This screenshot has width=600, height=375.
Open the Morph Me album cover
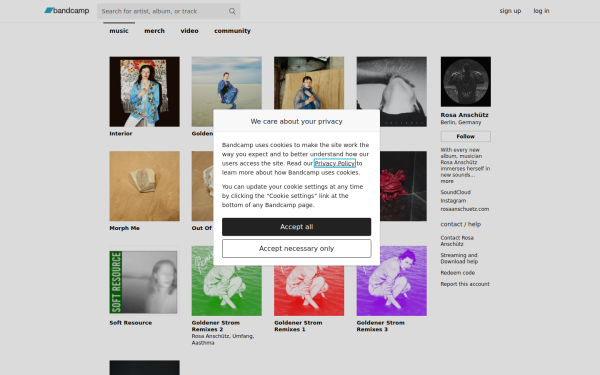(144, 186)
